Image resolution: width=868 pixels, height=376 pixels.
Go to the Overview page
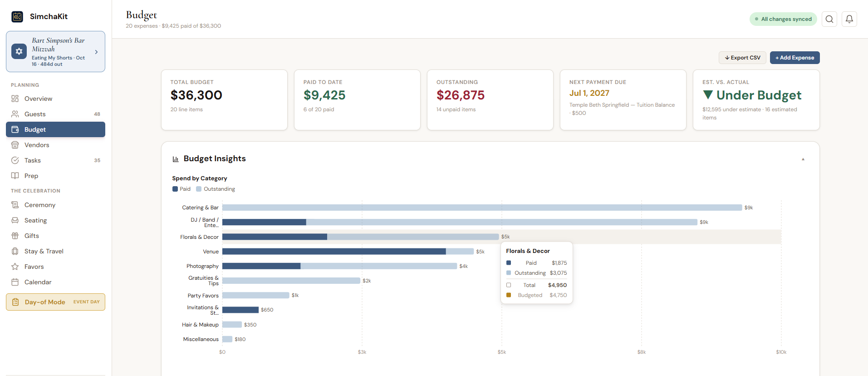(x=55, y=99)
